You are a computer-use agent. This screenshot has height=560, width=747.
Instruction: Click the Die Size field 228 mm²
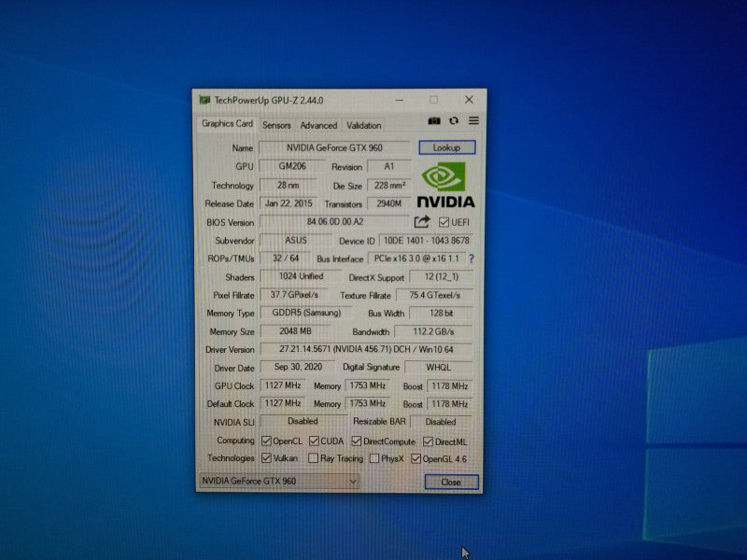(389, 186)
